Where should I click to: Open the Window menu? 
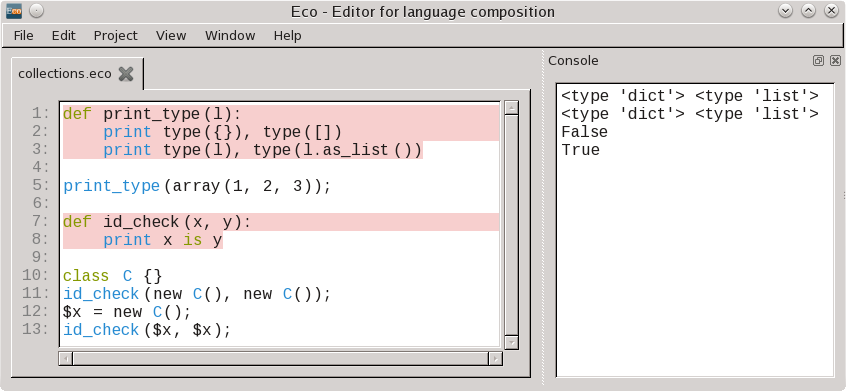pos(230,36)
